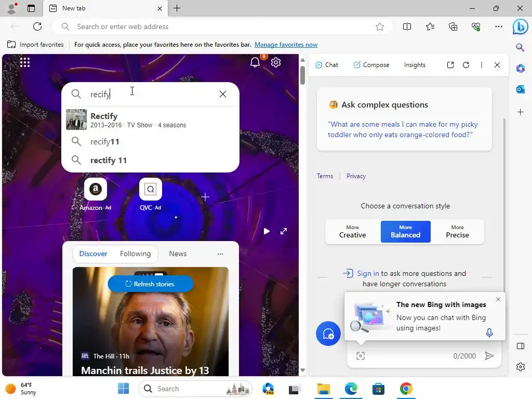Open split screen icon in toolbar
The image size is (532, 399).
(x=407, y=27)
